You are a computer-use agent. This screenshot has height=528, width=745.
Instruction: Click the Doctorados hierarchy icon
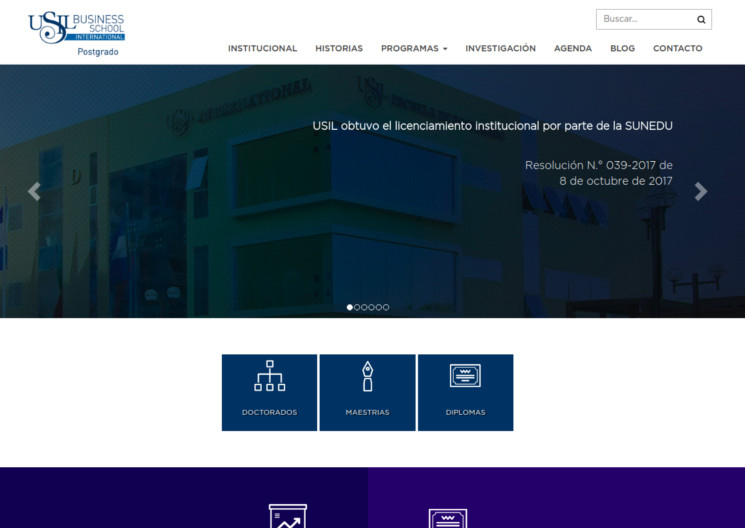pyautogui.click(x=269, y=376)
